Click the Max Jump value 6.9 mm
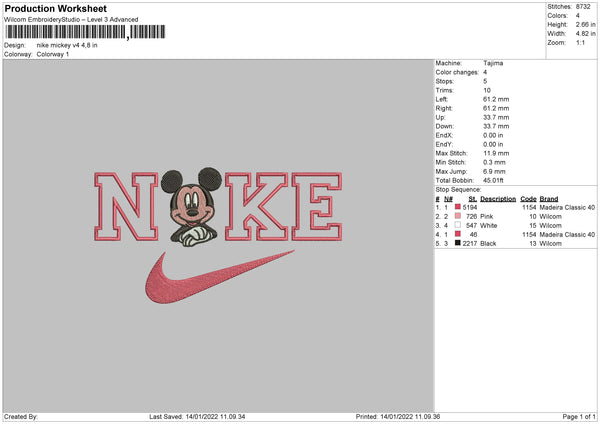The image size is (600, 424). [494, 171]
